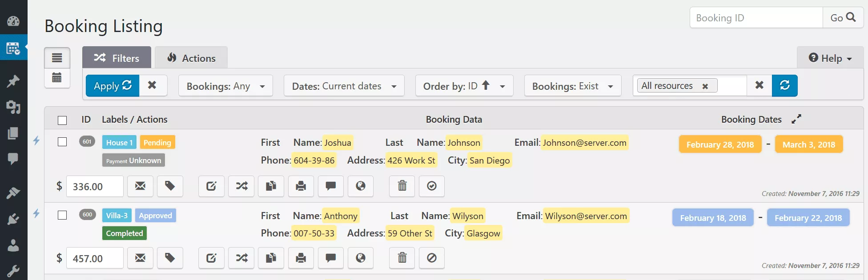Click the Johnson@server.com email value
This screenshot has height=280, width=868.
point(585,143)
